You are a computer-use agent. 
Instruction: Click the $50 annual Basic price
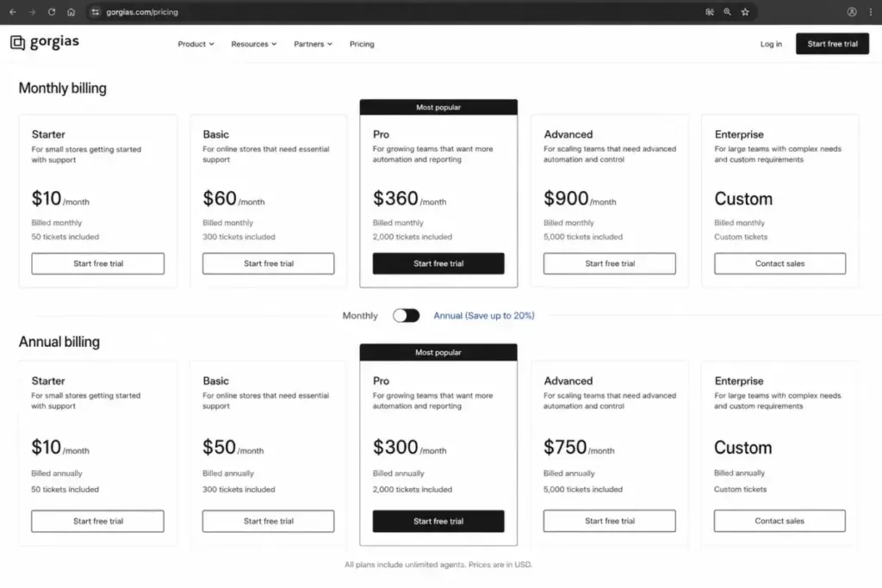(x=219, y=447)
